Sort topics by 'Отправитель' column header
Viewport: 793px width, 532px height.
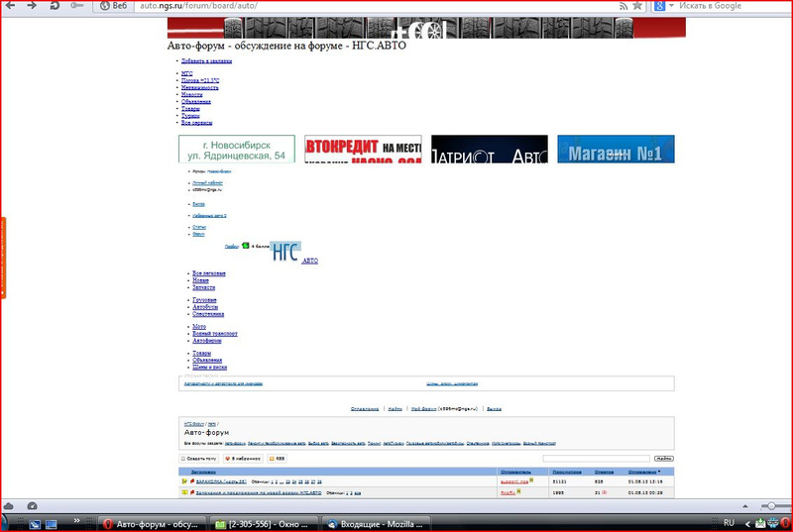pos(515,473)
